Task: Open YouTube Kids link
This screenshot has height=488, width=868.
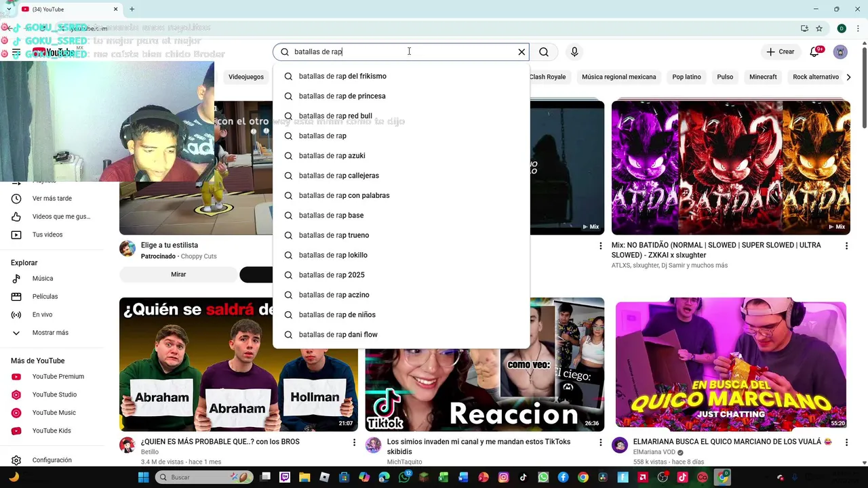Action: [53, 431]
